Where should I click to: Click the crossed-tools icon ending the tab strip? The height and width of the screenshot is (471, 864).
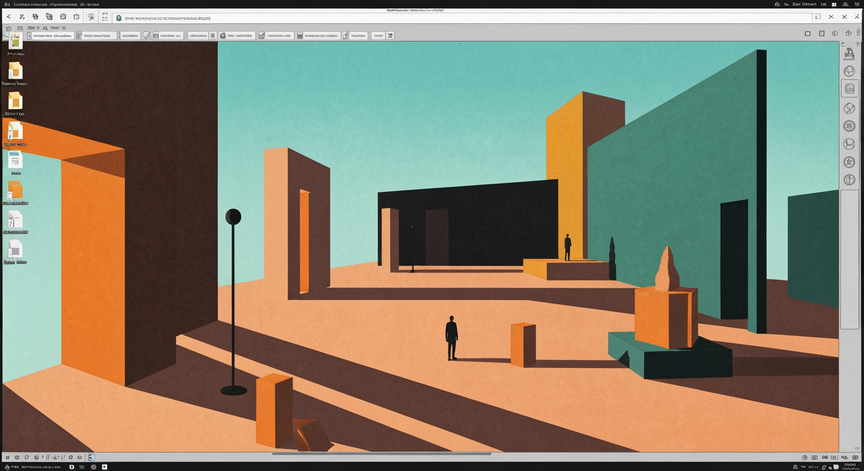pyautogui.click(x=390, y=35)
